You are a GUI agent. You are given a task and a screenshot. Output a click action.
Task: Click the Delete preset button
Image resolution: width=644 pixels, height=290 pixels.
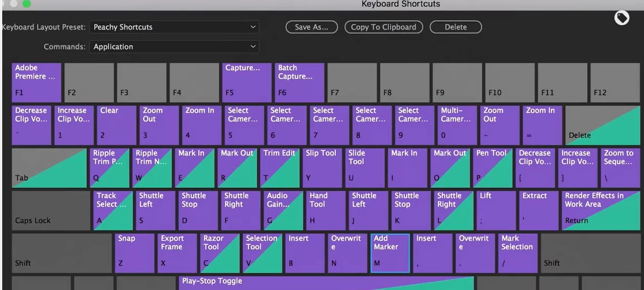pos(456,27)
